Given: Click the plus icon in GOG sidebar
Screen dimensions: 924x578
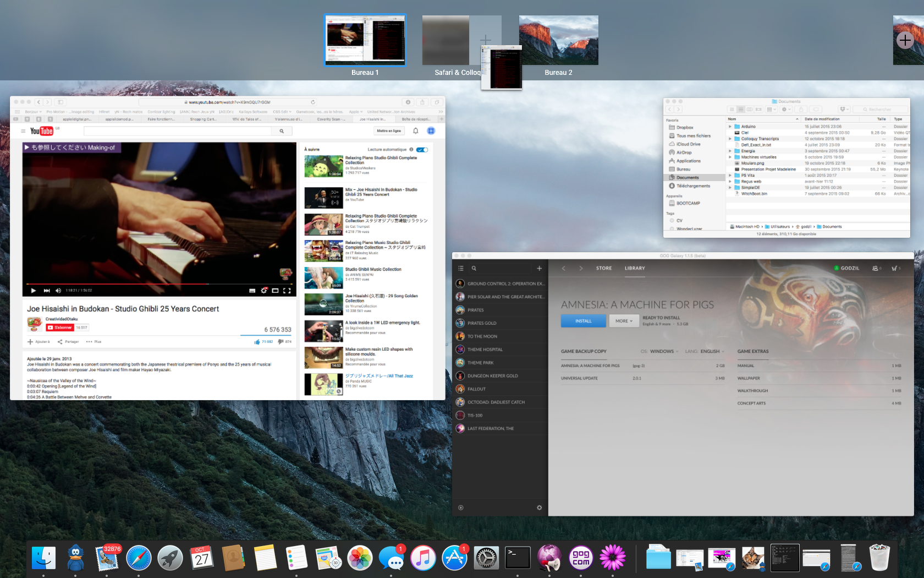Looking at the screenshot, I should pos(539,269).
